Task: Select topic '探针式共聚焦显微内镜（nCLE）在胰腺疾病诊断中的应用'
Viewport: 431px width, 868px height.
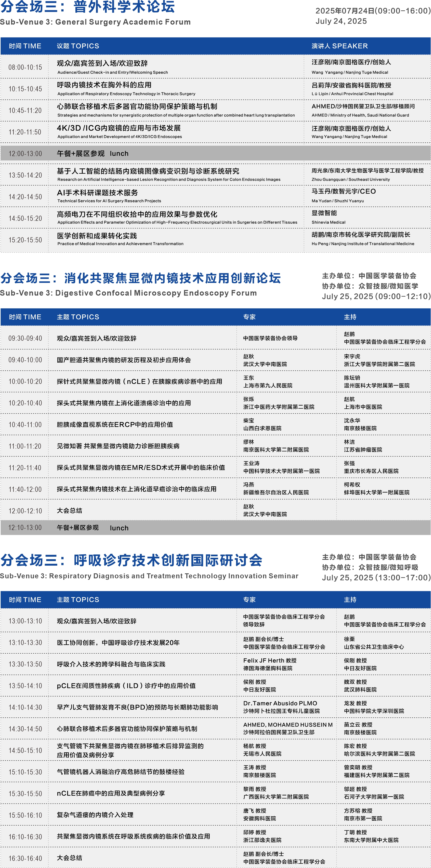Action: [x=139, y=381]
